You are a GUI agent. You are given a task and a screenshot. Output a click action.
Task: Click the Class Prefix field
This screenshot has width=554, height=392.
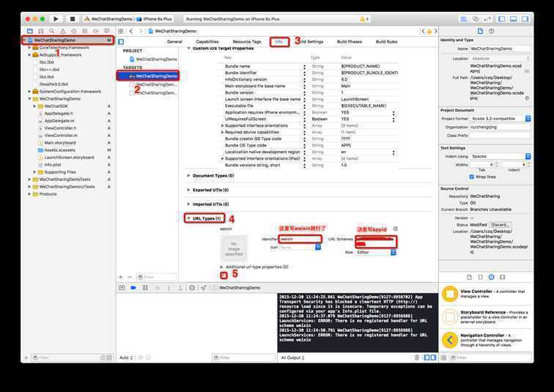point(500,136)
